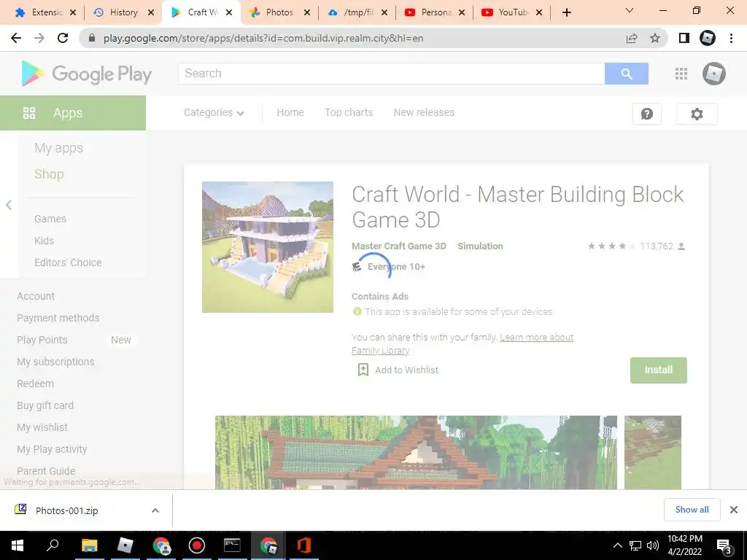Open Editors' Choice
Image resolution: width=747 pixels, height=560 pixels.
[x=68, y=262]
